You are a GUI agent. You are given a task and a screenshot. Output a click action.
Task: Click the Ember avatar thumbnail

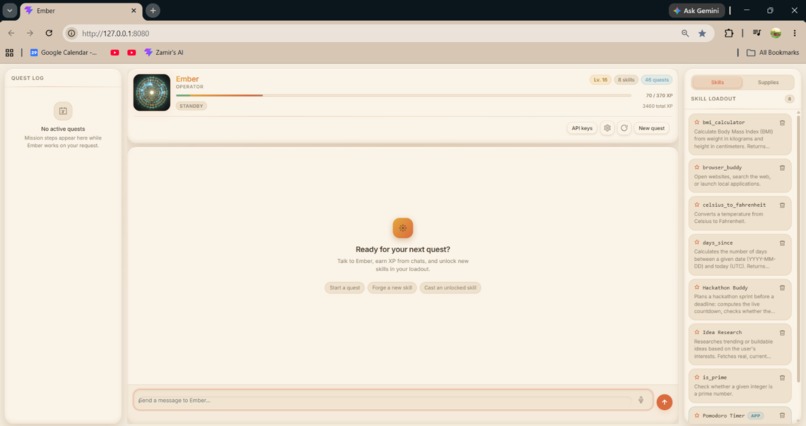tap(152, 92)
